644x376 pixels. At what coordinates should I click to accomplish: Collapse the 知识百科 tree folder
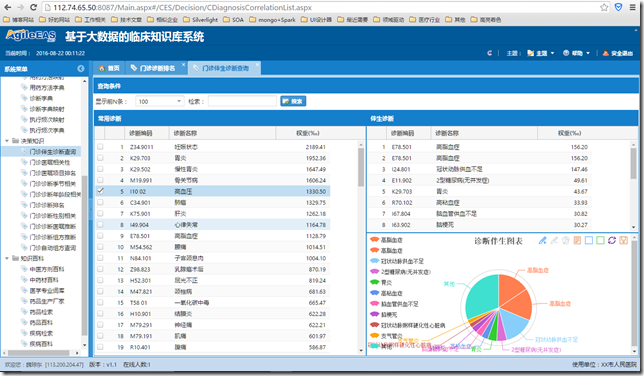pyautogui.click(x=7, y=258)
